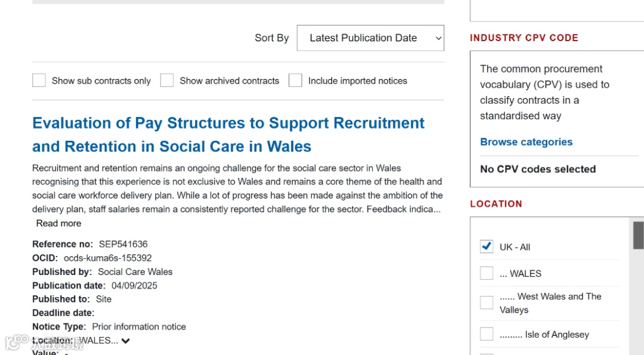
Task: Click the location list scrollbar thumb
Action: pyautogui.click(x=638, y=235)
